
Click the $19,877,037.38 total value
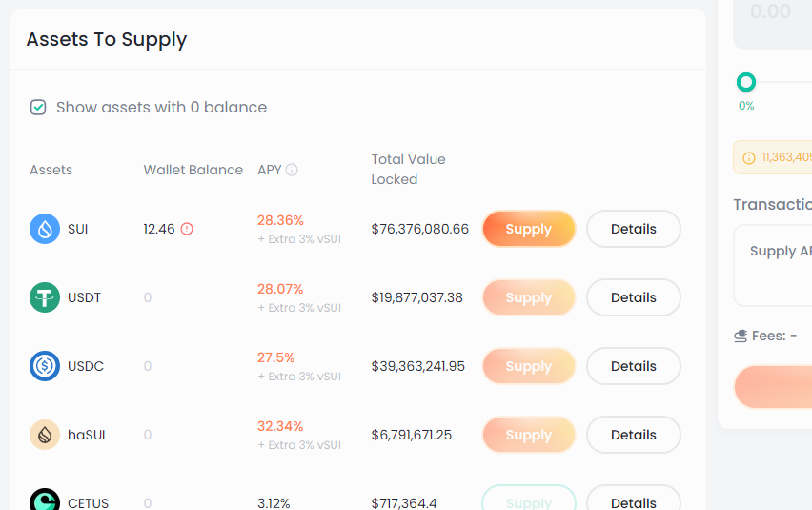point(416,297)
